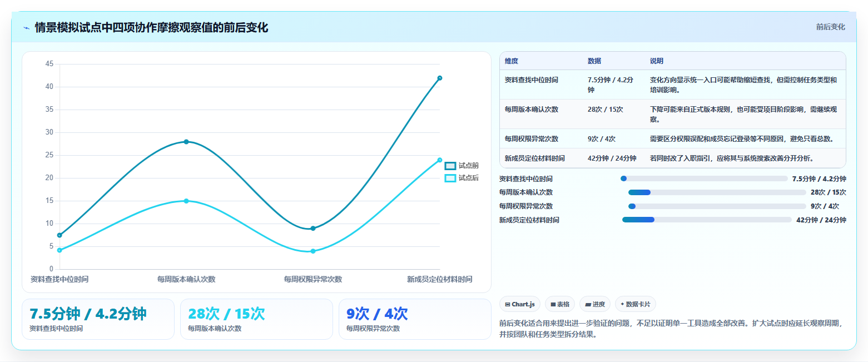Screen dimensions: 868x362
Task: Select the 进度 tag chip
Action: [594, 304]
